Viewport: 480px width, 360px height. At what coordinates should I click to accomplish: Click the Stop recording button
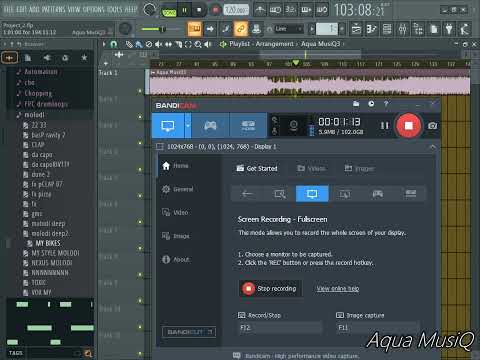click(x=270, y=288)
